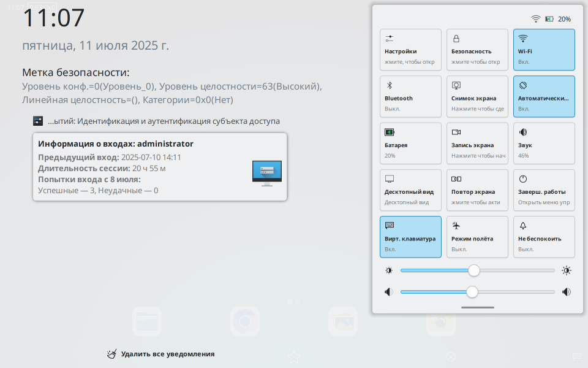Toggle the Wi-Fi tile off

[x=544, y=50]
